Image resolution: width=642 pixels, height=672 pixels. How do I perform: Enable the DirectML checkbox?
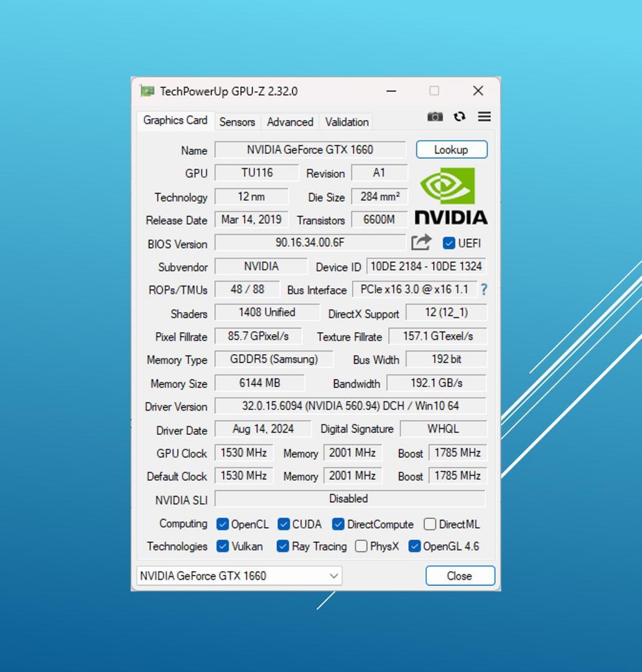tap(429, 524)
